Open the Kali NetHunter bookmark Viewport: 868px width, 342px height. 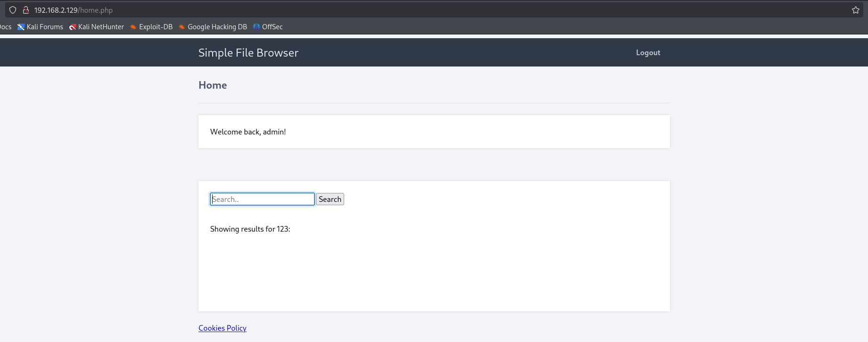(97, 27)
